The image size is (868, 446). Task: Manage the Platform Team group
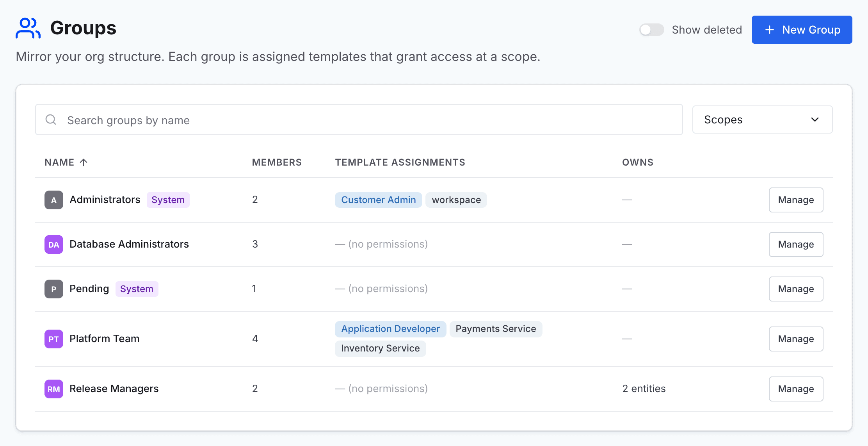(796, 339)
